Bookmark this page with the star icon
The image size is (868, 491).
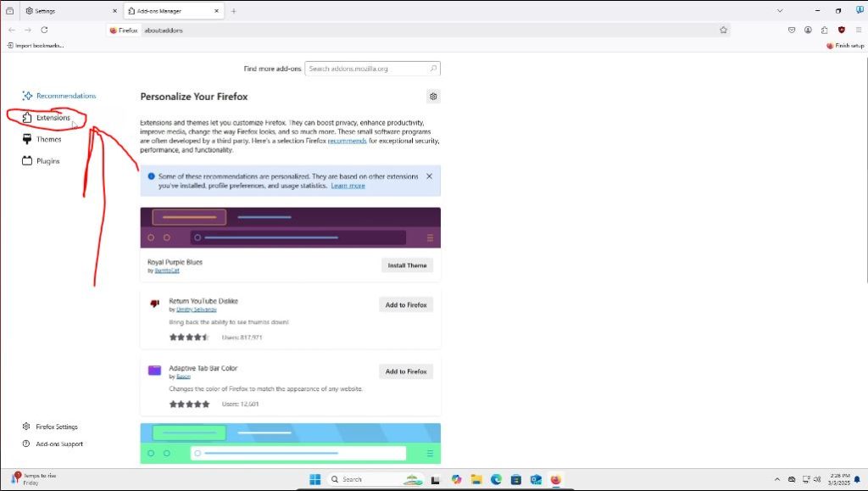click(x=723, y=30)
